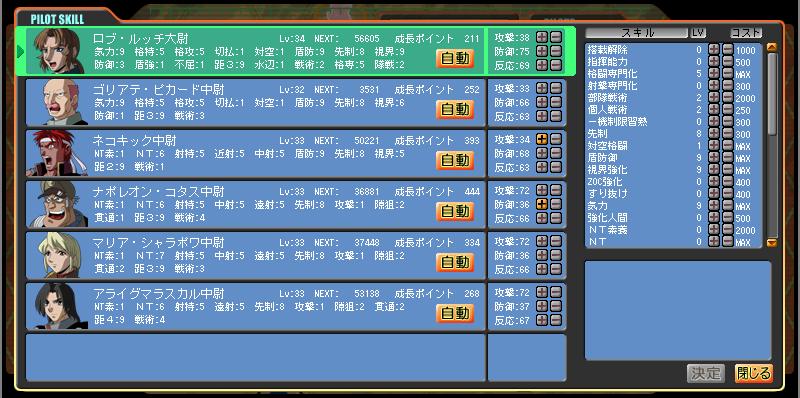Raise 部隊戦術 skill level with plus
This screenshot has height=398, width=800.
(714, 97)
